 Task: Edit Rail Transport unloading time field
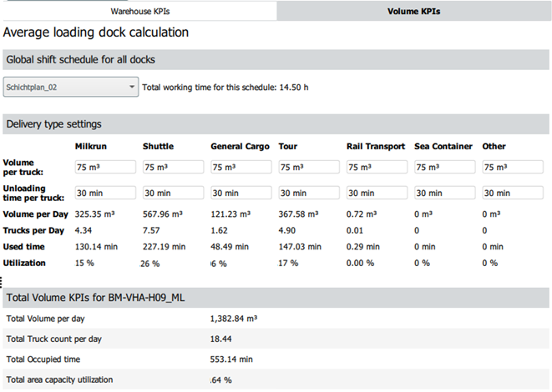click(x=377, y=193)
